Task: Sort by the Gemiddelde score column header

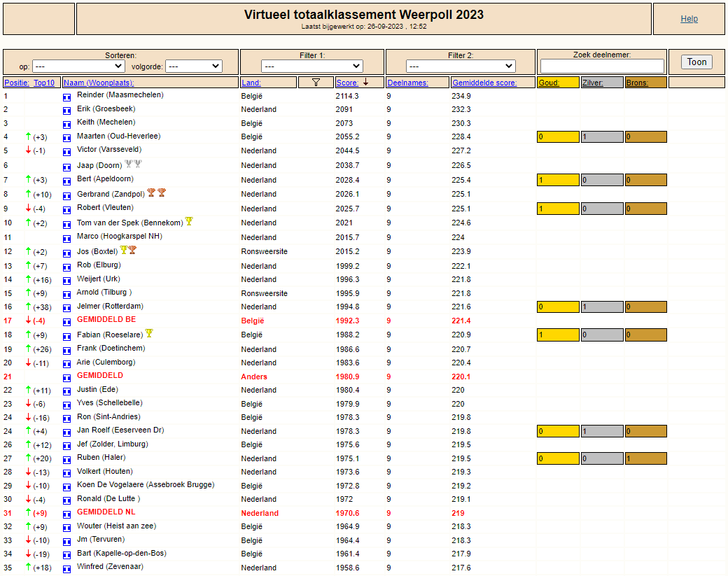Action: [x=484, y=83]
